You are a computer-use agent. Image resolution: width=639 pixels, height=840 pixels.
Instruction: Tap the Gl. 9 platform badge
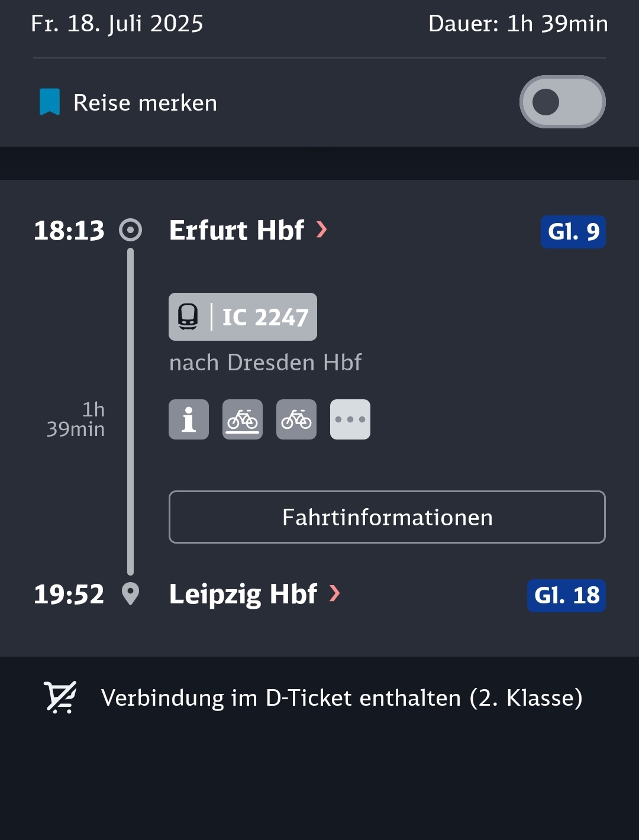pyautogui.click(x=573, y=231)
